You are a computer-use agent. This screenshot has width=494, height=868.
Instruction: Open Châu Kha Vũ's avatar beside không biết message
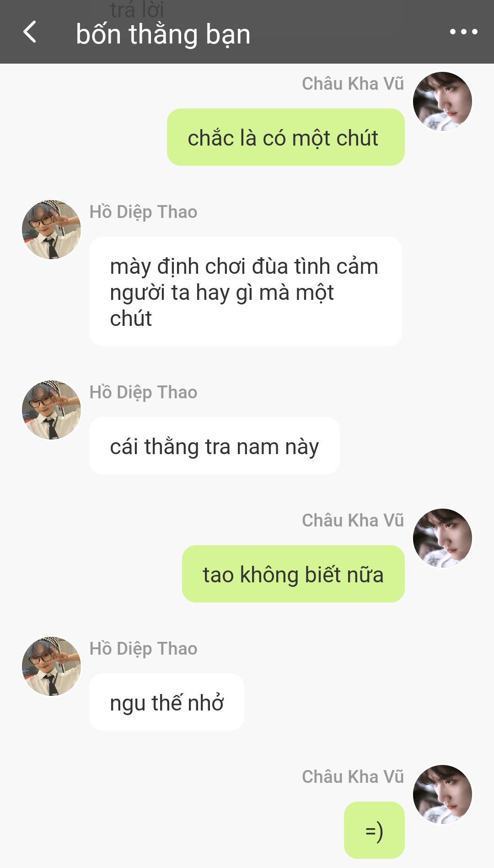(x=442, y=538)
